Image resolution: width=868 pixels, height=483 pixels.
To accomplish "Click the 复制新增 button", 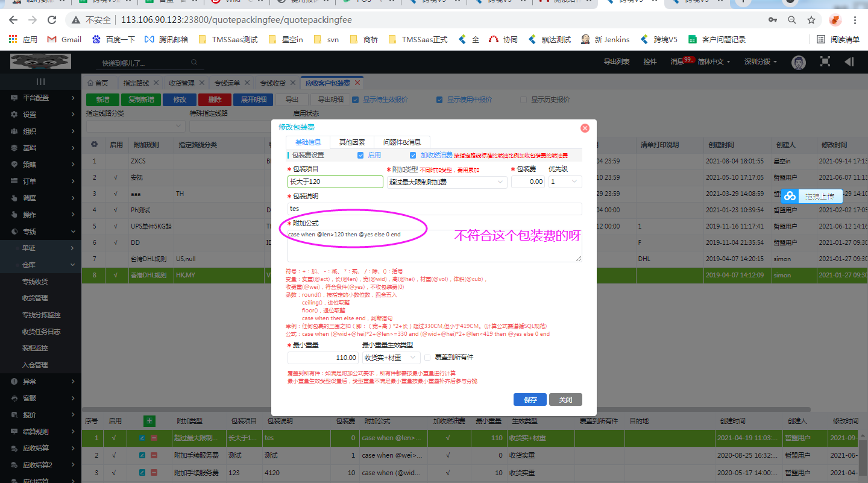I will pos(140,100).
